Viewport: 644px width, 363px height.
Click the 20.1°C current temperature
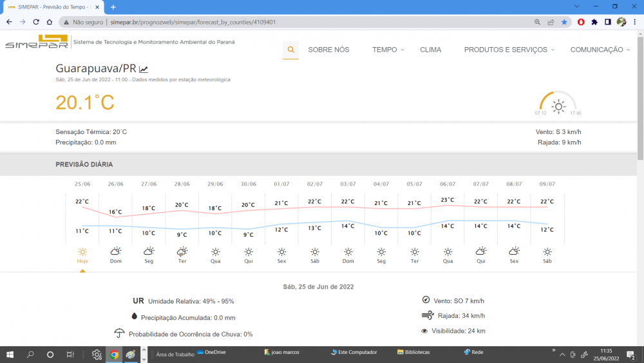pyautogui.click(x=85, y=103)
